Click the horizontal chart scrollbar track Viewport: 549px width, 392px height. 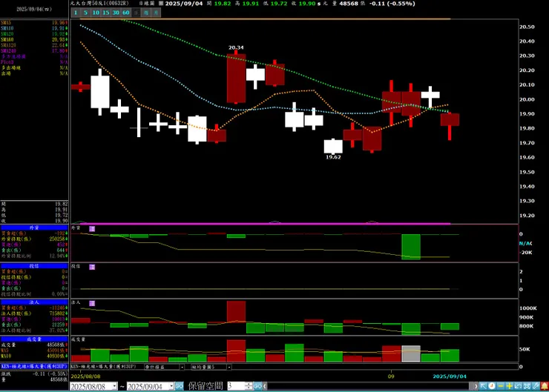coord(369,386)
